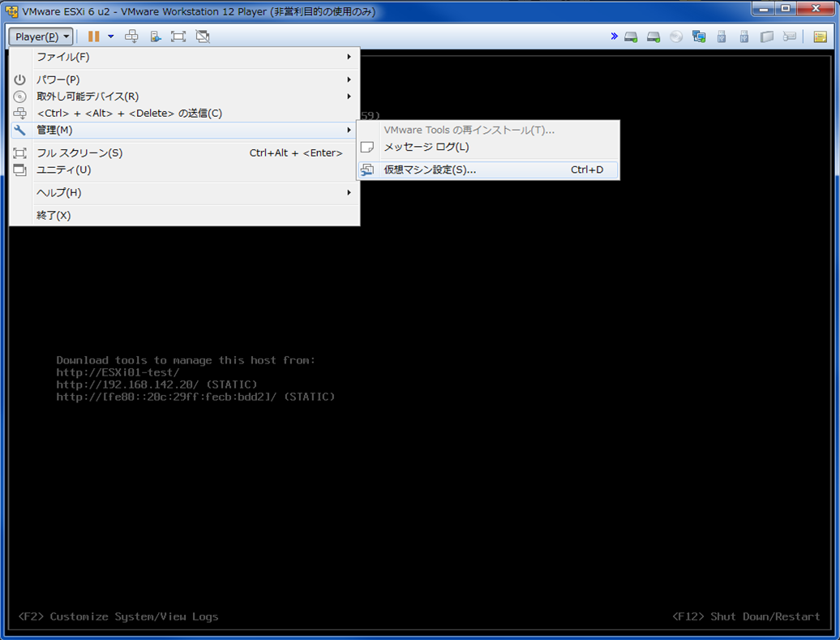This screenshot has height=640, width=840.
Task: Open the 取外し可能デバイス(R) submenu
Action: 185,97
